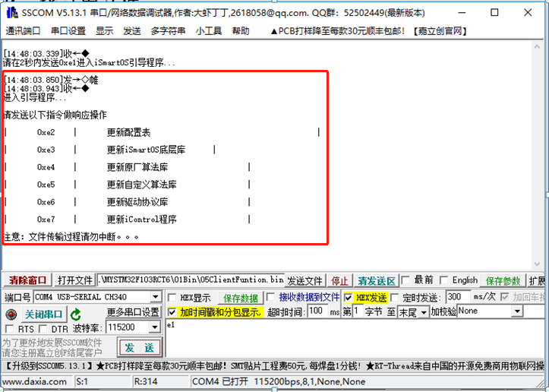This screenshot has width=549, height=392.
Task: Click the 打开文件 button
Action: point(75,280)
